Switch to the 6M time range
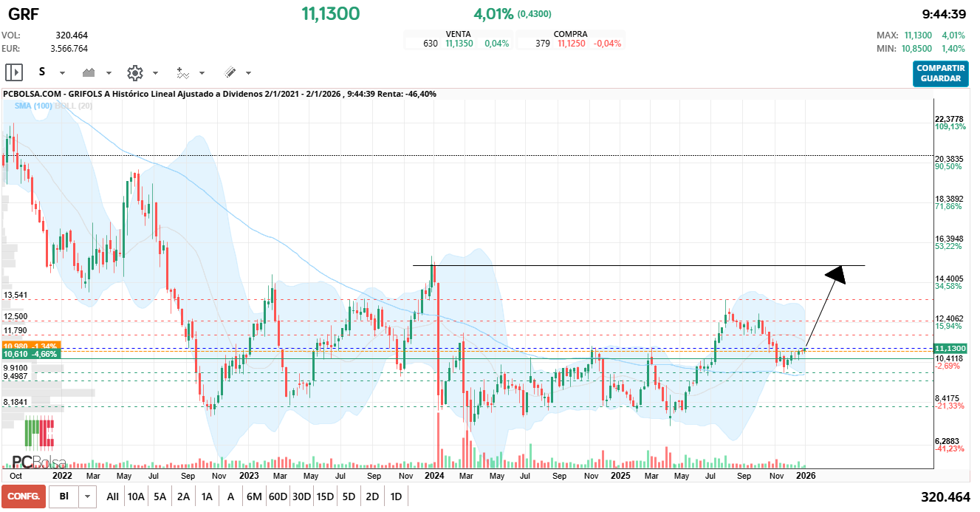Viewport: 980px width, 512px height. tap(254, 496)
